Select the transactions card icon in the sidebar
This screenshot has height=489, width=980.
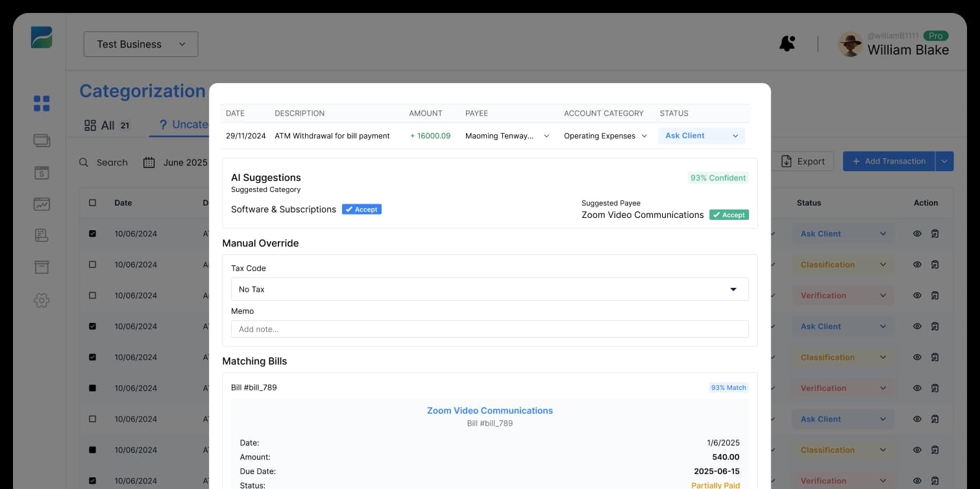tap(41, 140)
